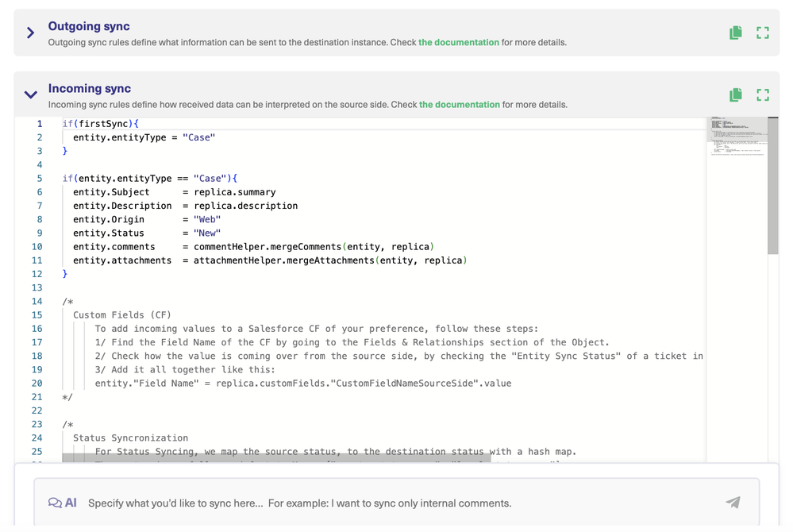Click the closing brace on line 12
Viewport: 793px width, 532px height.
pos(65,274)
